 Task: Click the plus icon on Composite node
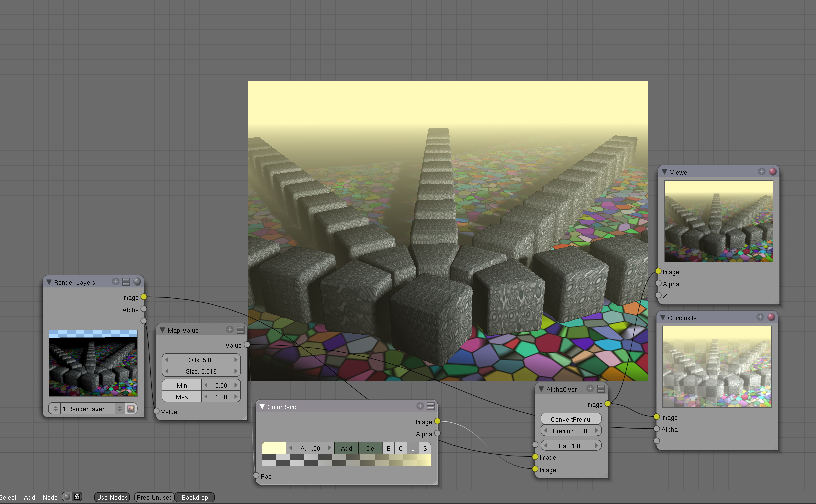click(x=760, y=317)
